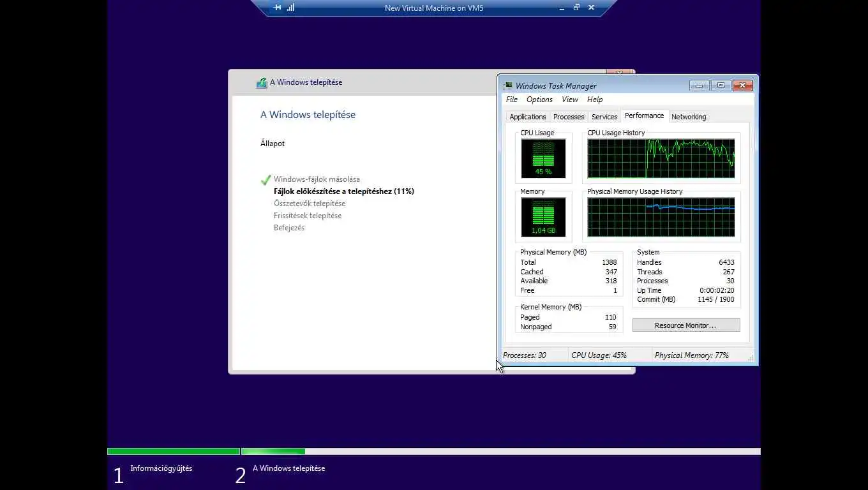This screenshot has width=868, height=490.
Task: Click 'Fájlok előkészítése a telepítéshez (11%)' step
Action: click(x=344, y=191)
